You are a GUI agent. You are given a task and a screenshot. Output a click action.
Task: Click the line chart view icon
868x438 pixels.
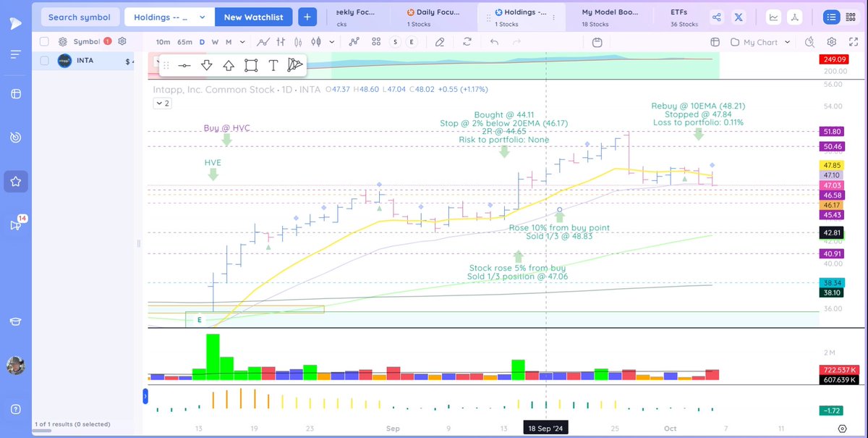[x=774, y=17]
